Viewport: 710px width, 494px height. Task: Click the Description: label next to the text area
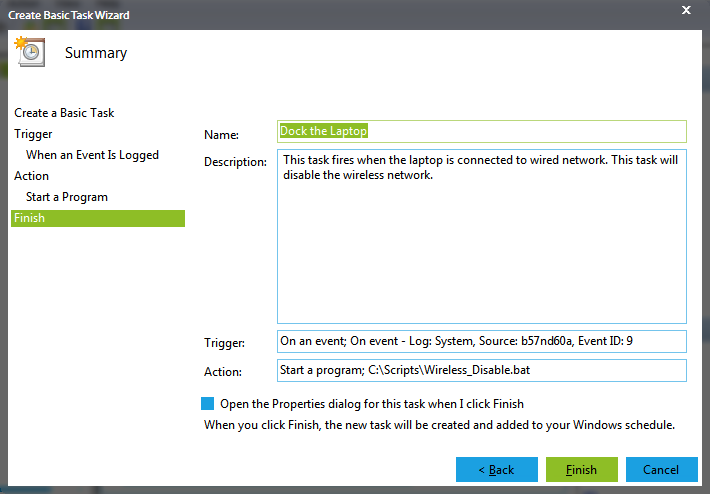pyautogui.click(x=235, y=162)
